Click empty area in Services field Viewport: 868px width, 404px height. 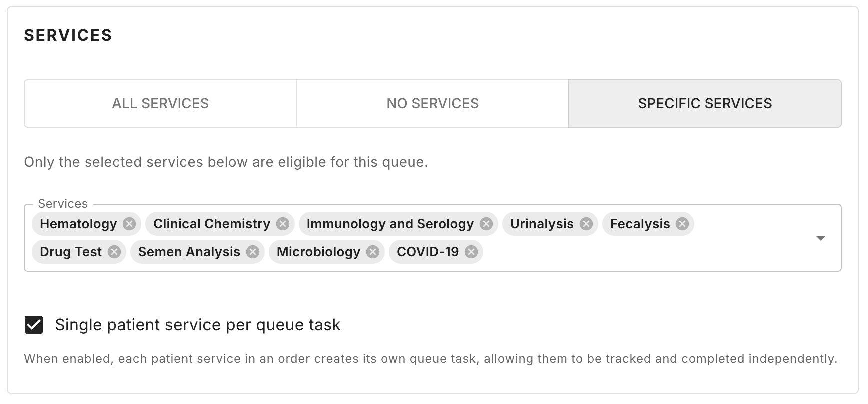click(625, 252)
